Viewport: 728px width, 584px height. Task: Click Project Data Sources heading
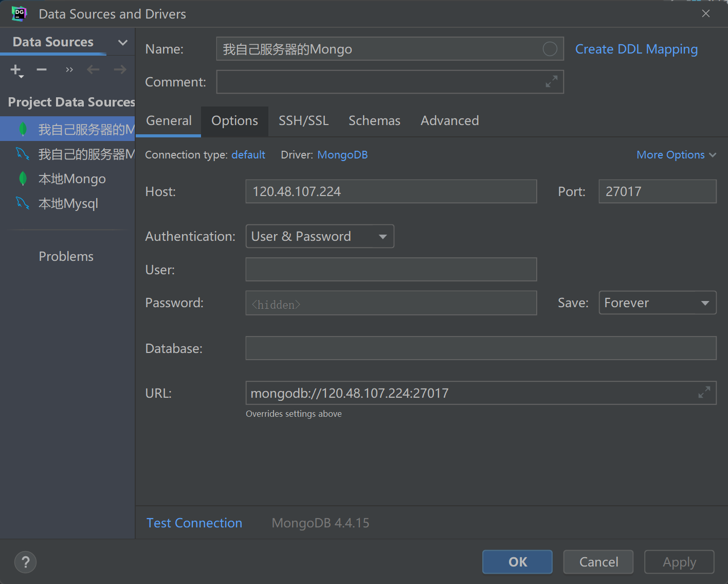(x=71, y=102)
